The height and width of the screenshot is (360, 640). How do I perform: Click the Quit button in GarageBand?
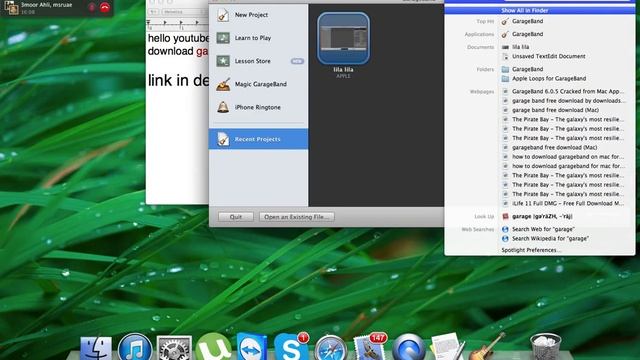(236, 217)
